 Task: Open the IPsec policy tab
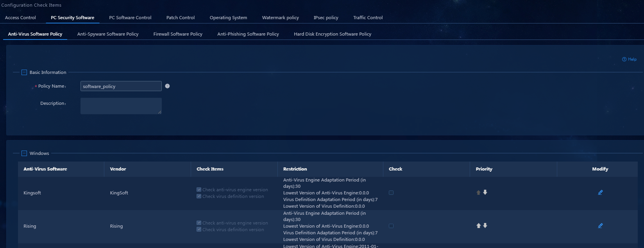tap(326, 18)
